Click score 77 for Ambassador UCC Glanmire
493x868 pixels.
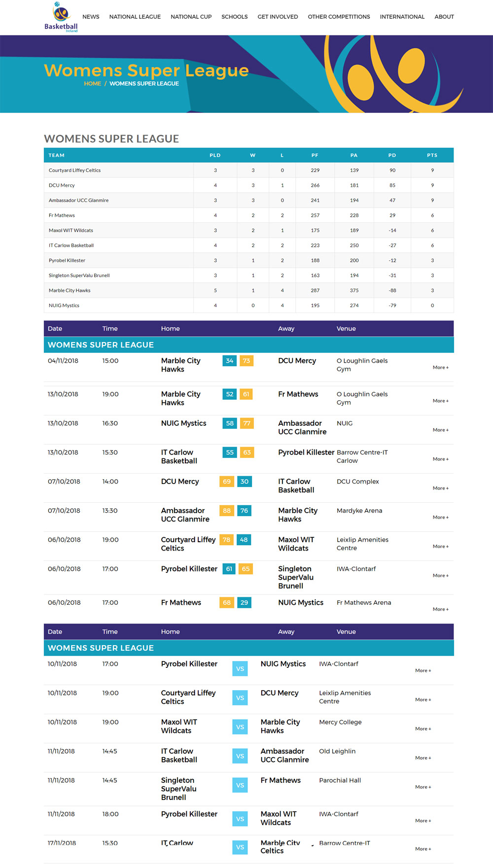click(247, 423)
